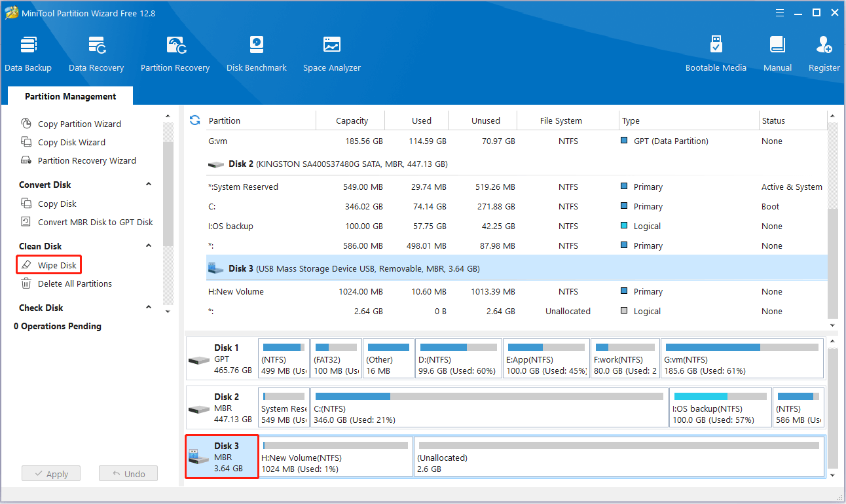Open the hamburger menu in the title bar
The width and height of the screenshot is (846, 504).
tap(779, 12)
